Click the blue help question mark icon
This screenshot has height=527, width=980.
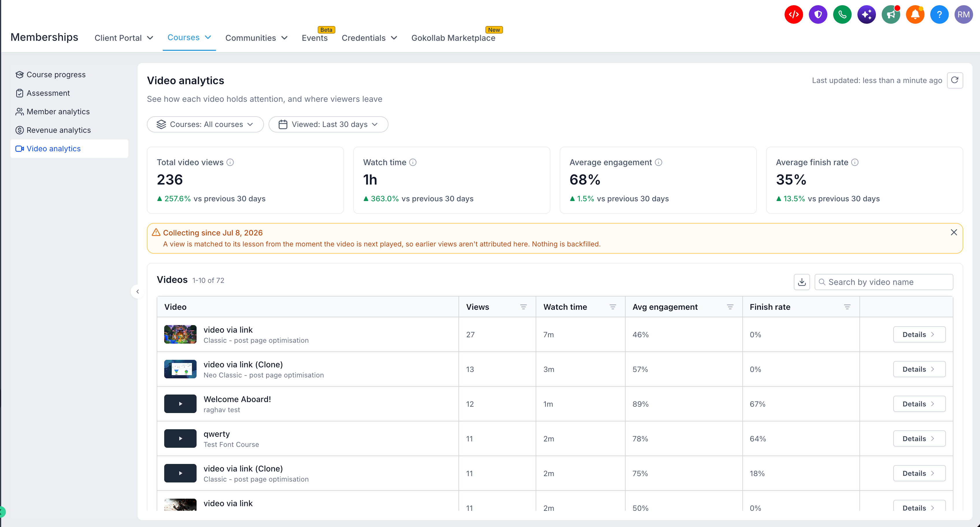(939, 14)
